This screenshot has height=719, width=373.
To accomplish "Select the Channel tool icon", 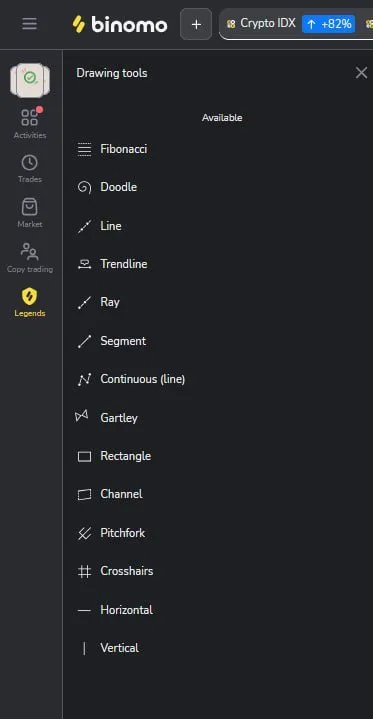I will click(x=84, y=495).
